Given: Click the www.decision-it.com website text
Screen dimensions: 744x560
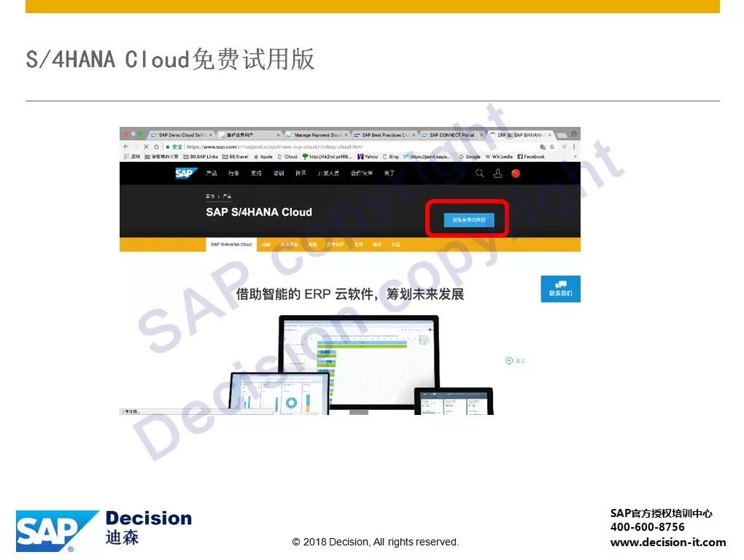Looking at the screenshot, I should coord(668,542).
